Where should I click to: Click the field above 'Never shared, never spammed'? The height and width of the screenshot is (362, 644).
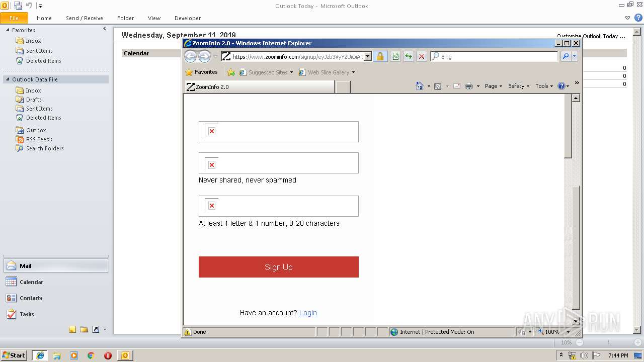279,163
